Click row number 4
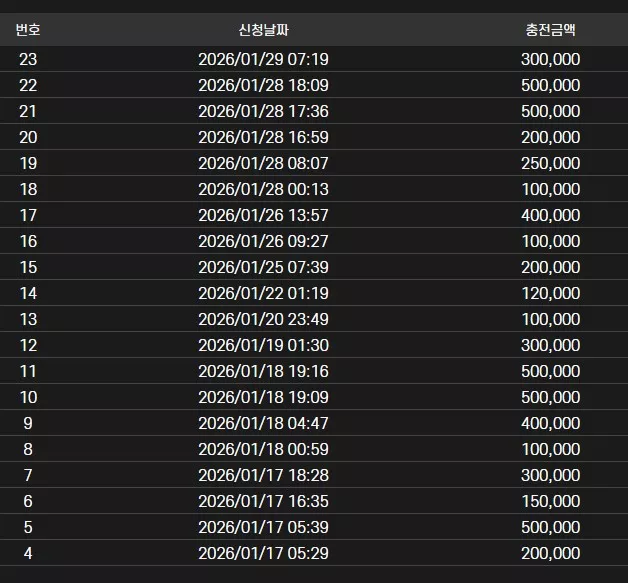This screenshot has width=628, height=583. (28, 553)
